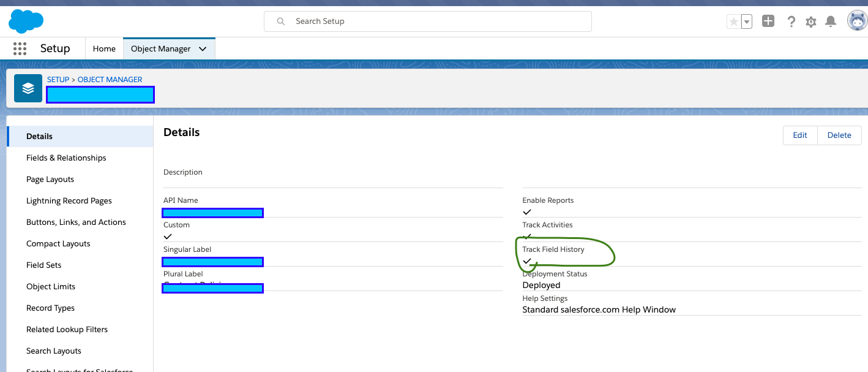
Task: Open the App Launcher waffle icon
Action: 20,48
